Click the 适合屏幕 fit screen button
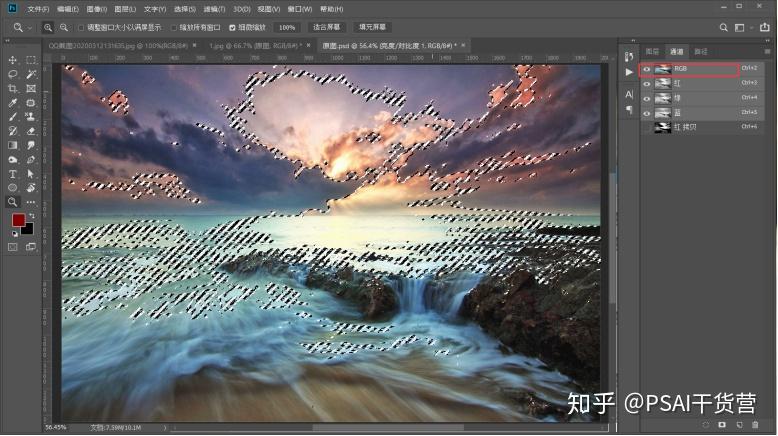778x436 pixels. click(326, 27)
